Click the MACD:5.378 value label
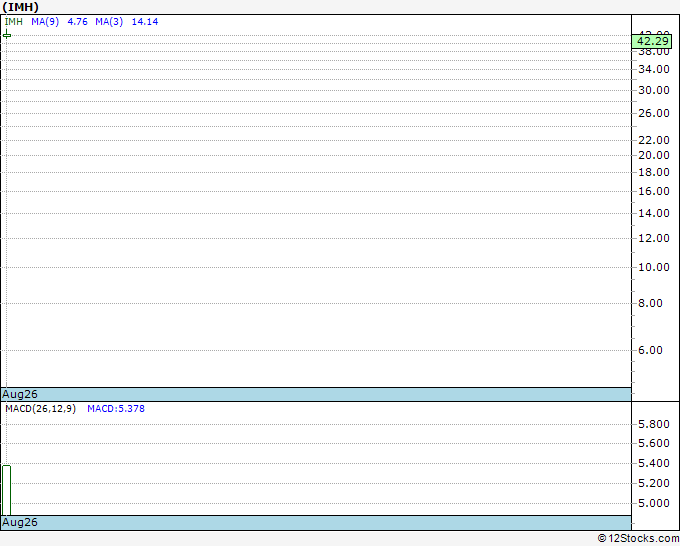 [x=116, y=409]
